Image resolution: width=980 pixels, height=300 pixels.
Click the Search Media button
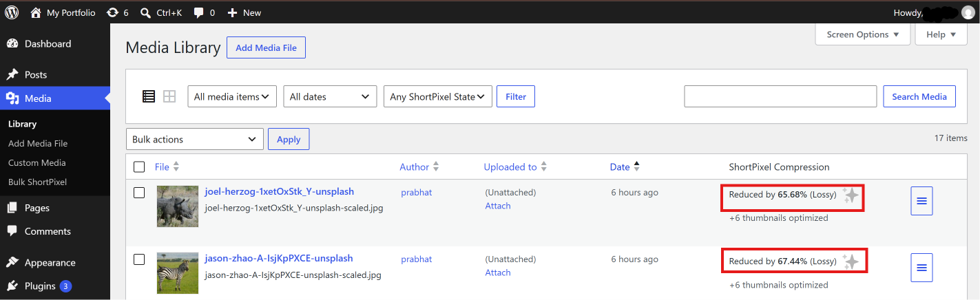point(919,96)
